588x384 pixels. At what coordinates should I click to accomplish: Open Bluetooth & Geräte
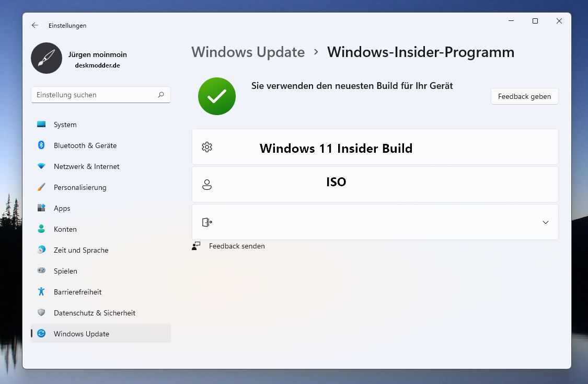(100, 145)
